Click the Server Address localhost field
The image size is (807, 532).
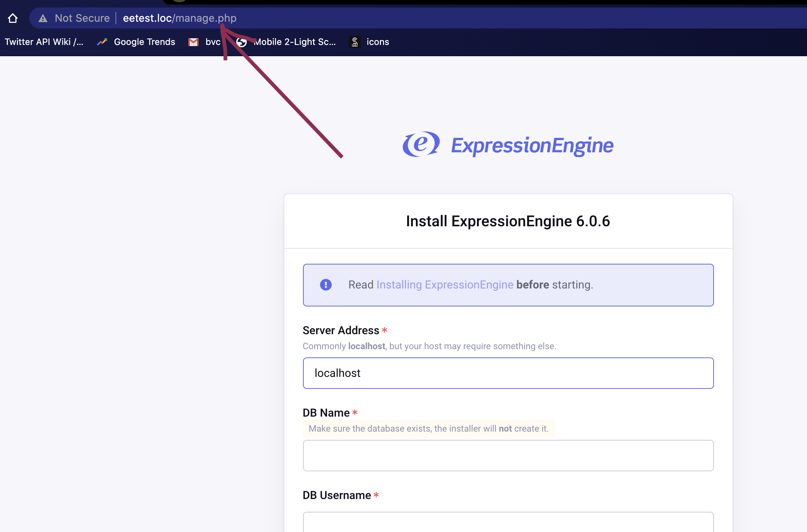tap(508, 373)
